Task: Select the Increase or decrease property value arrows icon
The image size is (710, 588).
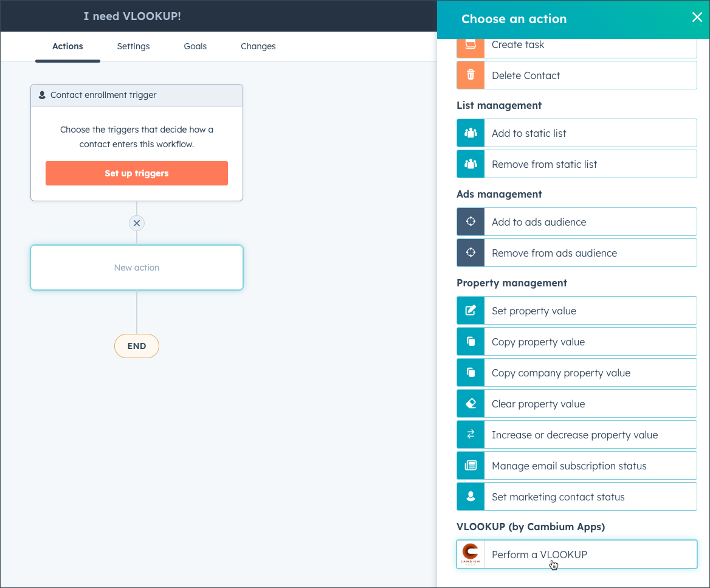Action: pos(470,434)
